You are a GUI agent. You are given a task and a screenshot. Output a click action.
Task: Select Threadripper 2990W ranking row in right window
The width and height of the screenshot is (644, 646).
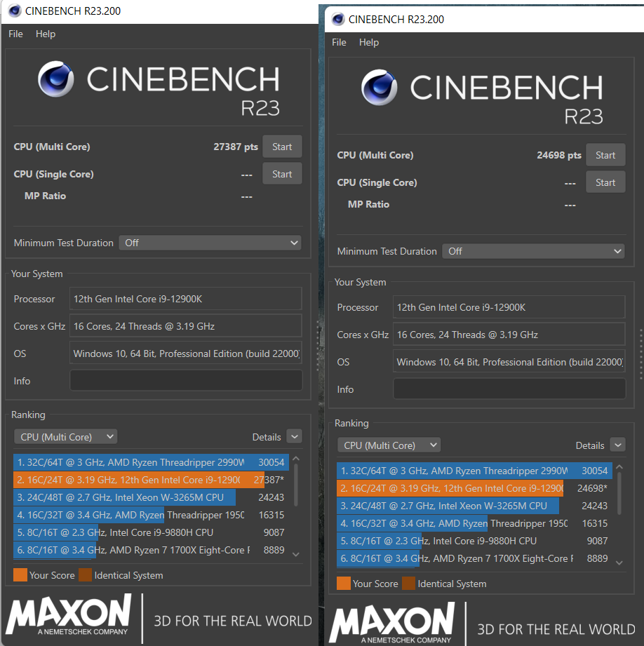pos(474,471)
